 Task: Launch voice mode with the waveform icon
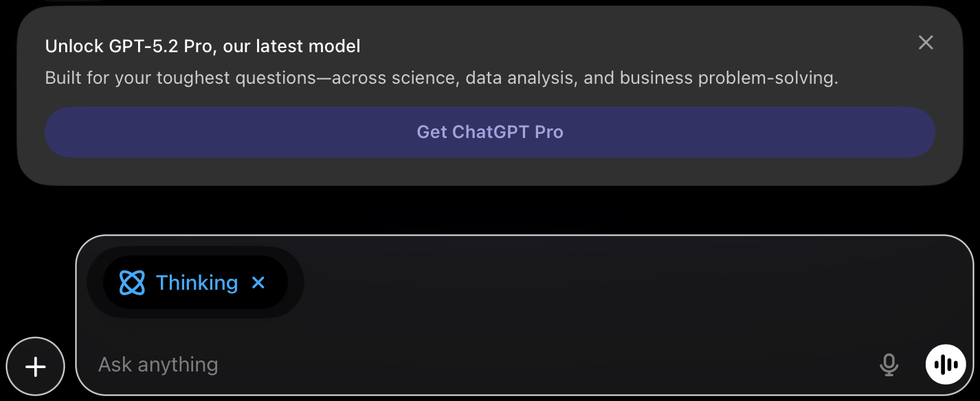pyautogui.click(x=945, y=364)
